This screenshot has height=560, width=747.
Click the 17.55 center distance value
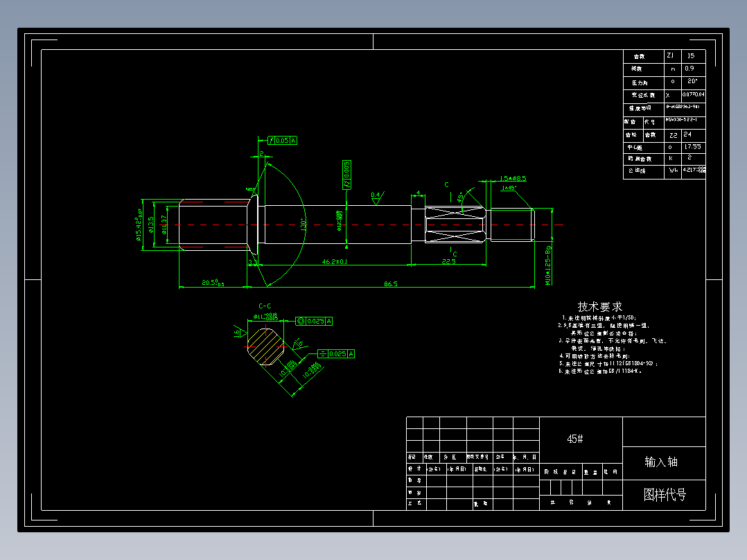click(693, 147)
